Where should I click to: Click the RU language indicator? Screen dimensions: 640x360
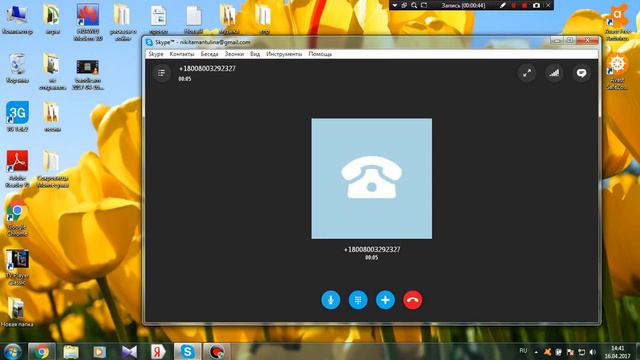[x=523, y=351]
